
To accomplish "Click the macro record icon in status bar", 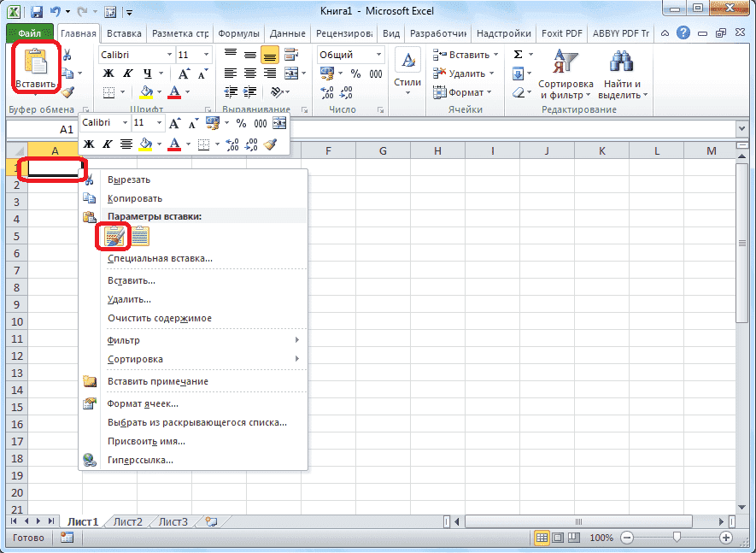I will pyautogui.click(x=67, y=538).
